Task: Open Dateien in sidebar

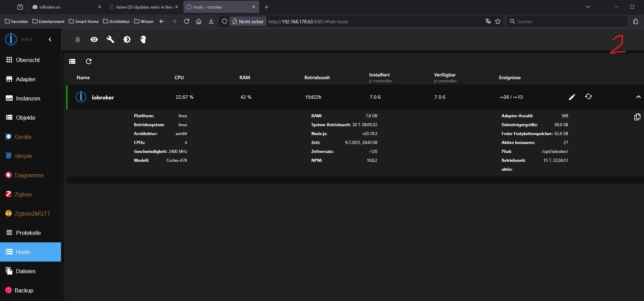Action: coord(30,271)
